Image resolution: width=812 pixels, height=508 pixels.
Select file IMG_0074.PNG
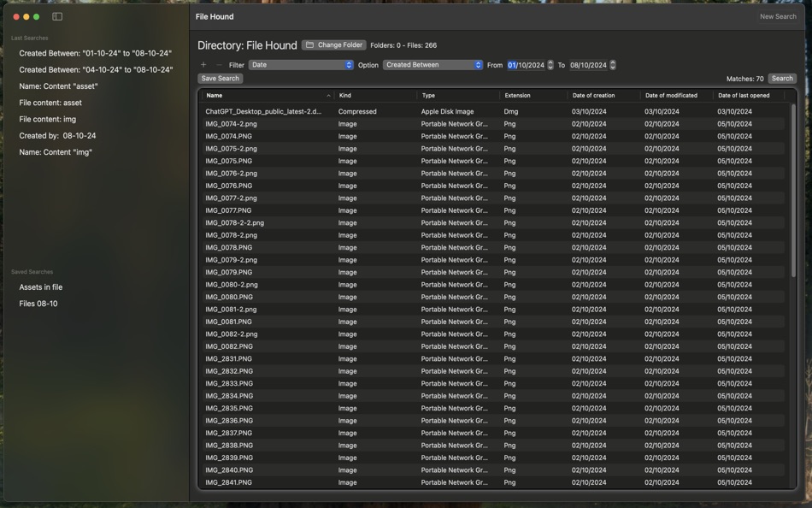pyautogui.click(x=493, y=136)
